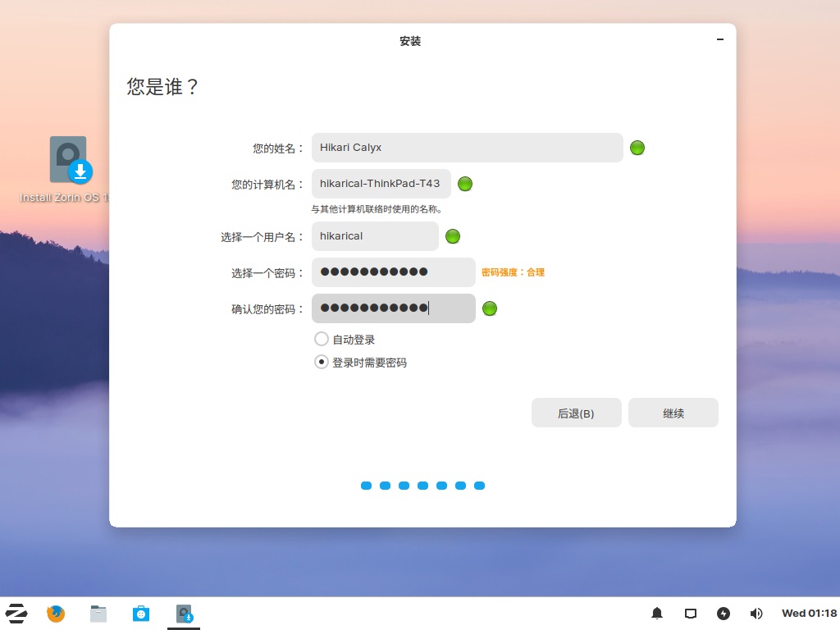This screenshot has width=840, height=630.
Task: Click the confirm password field
Action: point(393,308)
